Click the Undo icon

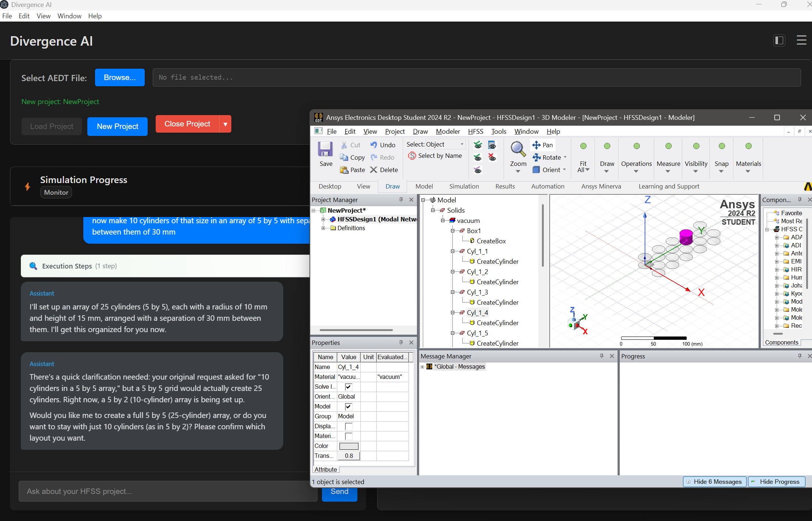pyautogui.click(x=373, y=145)
